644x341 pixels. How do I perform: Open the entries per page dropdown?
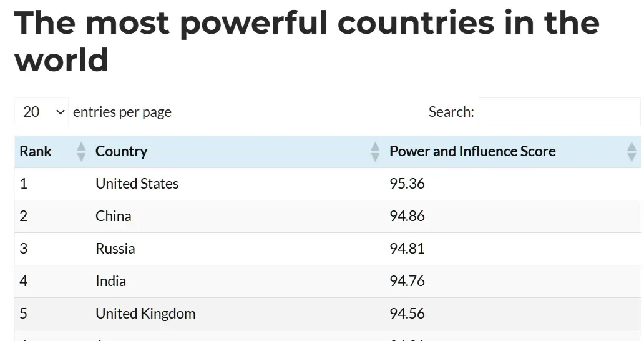tap(42, 112)
